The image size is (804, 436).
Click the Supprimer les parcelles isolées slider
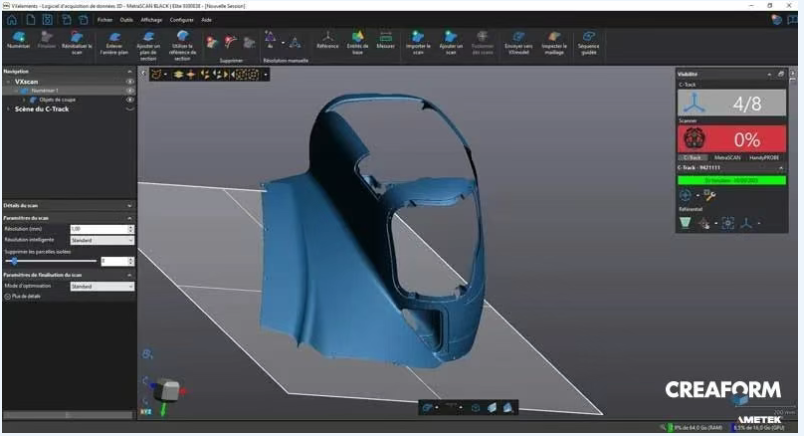(x=51, y=261)
